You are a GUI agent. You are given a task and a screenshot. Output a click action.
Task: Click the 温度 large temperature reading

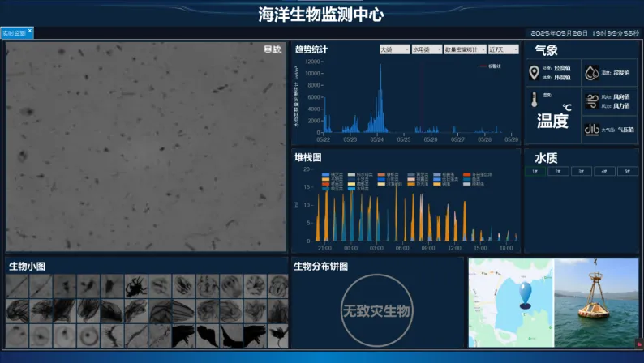(553, 121)
